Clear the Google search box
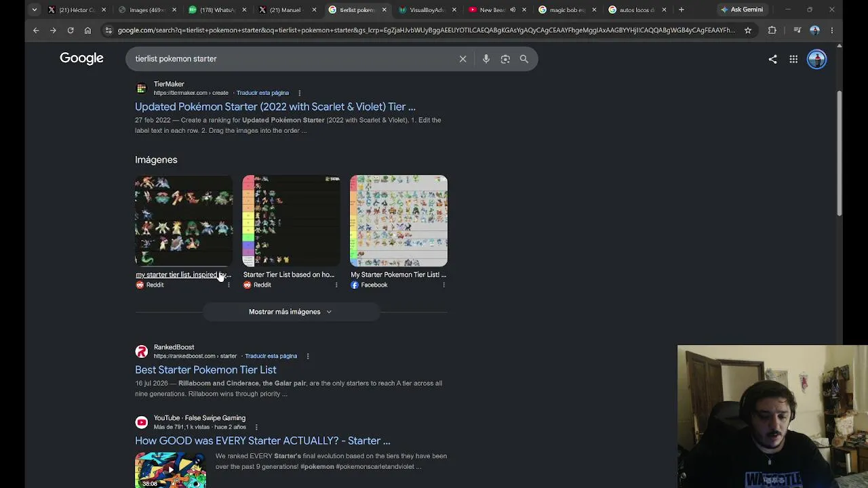This screenshot has height=488, width=868. (x=463, y=59)
